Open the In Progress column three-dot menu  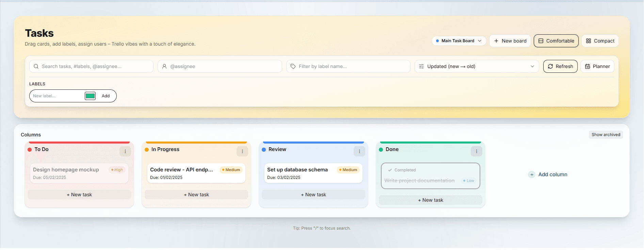242,151
